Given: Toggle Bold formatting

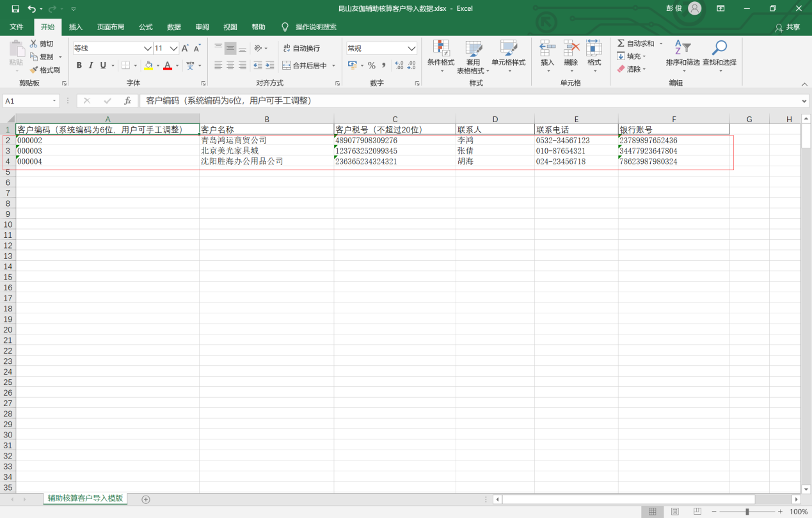Looking at the screenshot, I should 79,65.
